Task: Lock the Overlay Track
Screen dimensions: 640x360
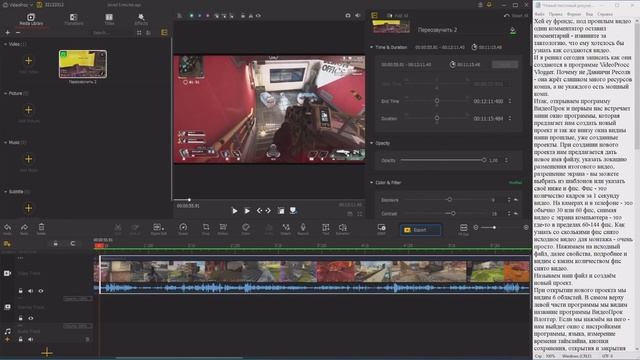Action: [20, 318]
